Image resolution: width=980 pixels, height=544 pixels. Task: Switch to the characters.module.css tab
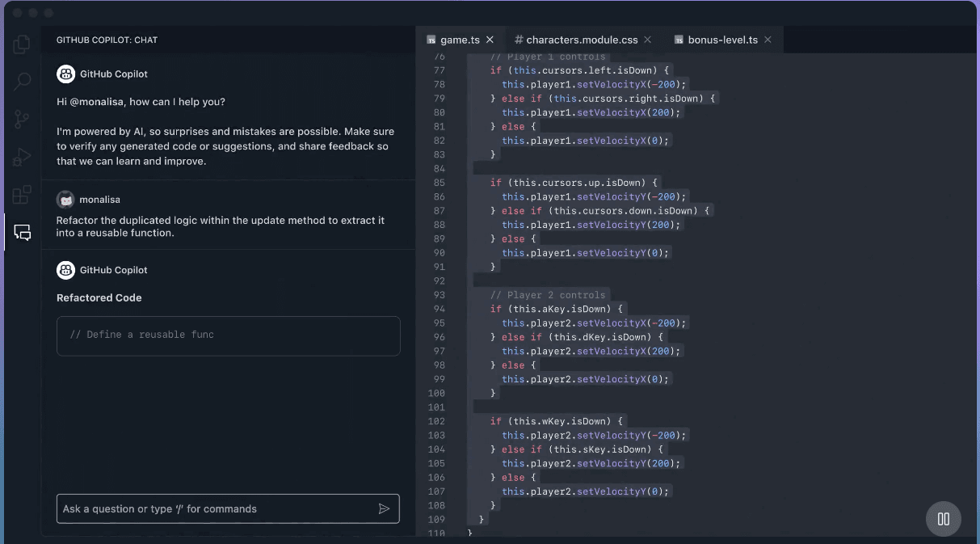(x=581, y=40)
